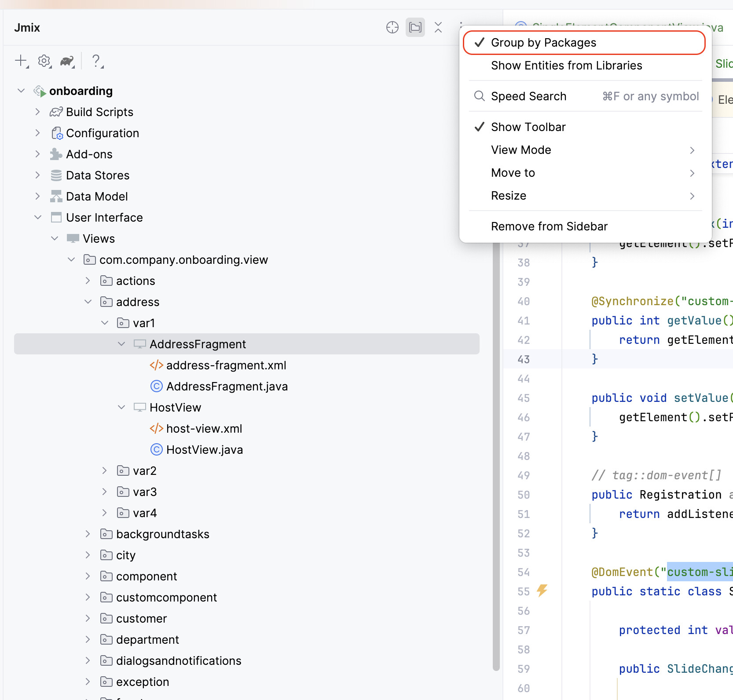Uncheck Group by Packages option
733x700 pixels.
coord(584,43)
